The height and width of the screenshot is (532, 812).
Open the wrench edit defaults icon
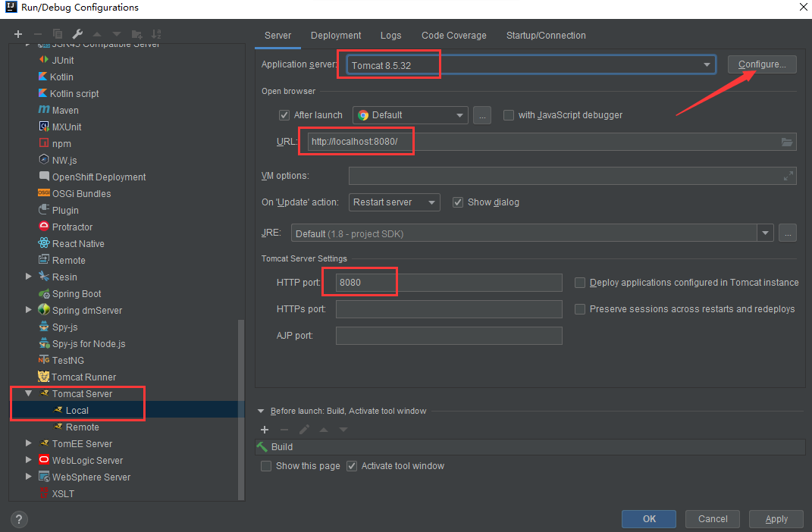[77, 34]
